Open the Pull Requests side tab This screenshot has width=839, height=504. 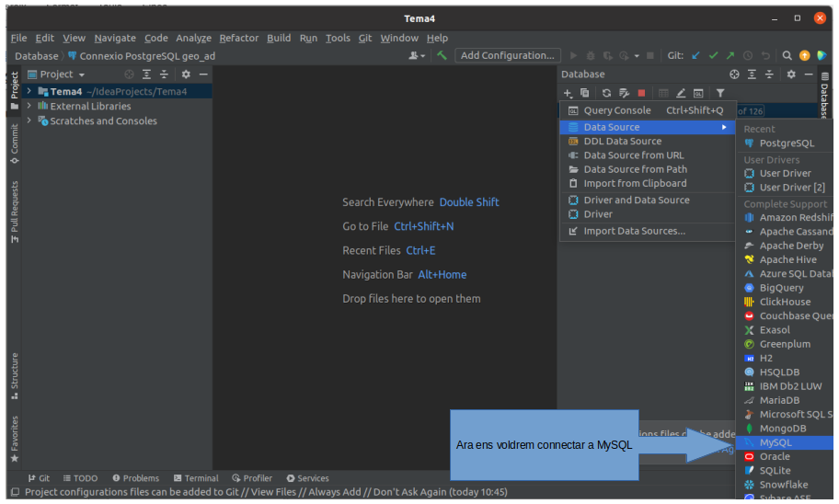click(15, 212)
